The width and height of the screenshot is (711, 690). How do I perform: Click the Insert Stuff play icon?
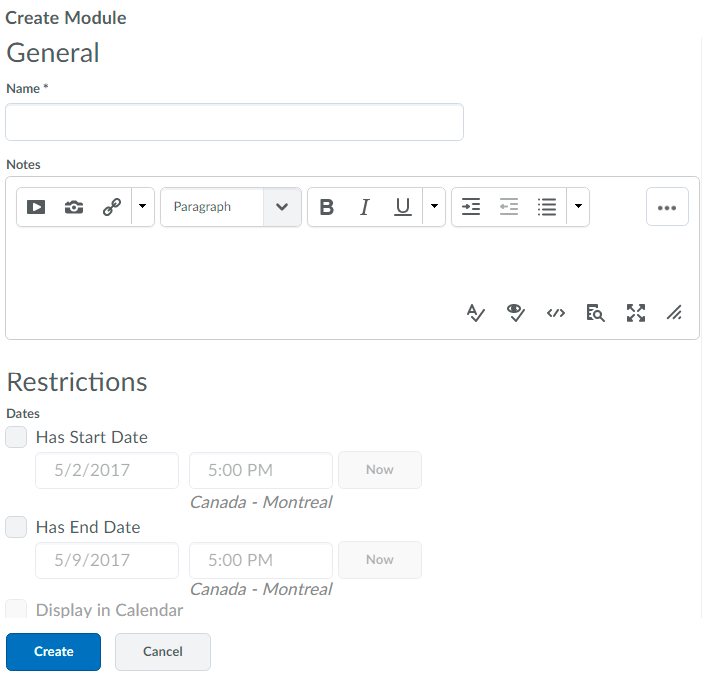pyautogui.click(x=36, y=207)
